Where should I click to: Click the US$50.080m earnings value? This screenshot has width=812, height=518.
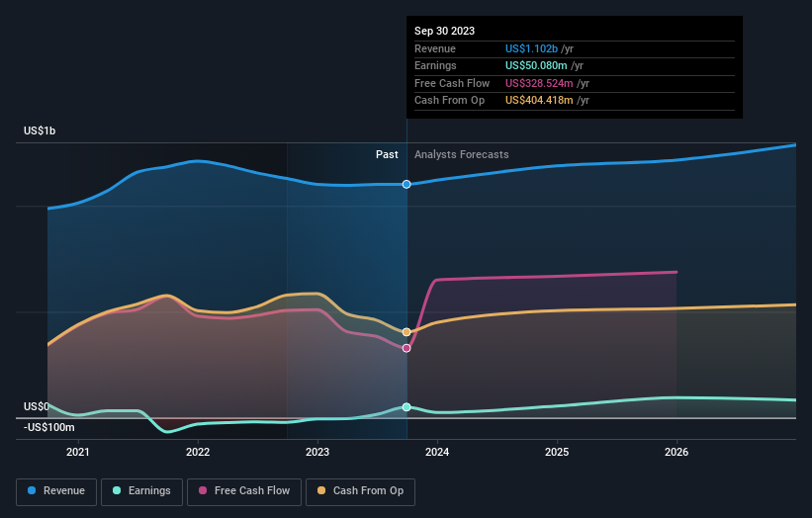[536, 65]
